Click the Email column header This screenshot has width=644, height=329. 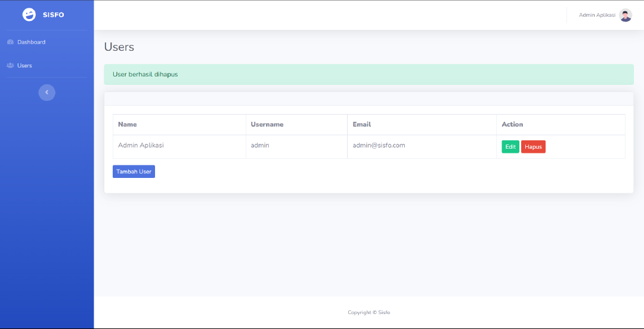coord(361,125)
